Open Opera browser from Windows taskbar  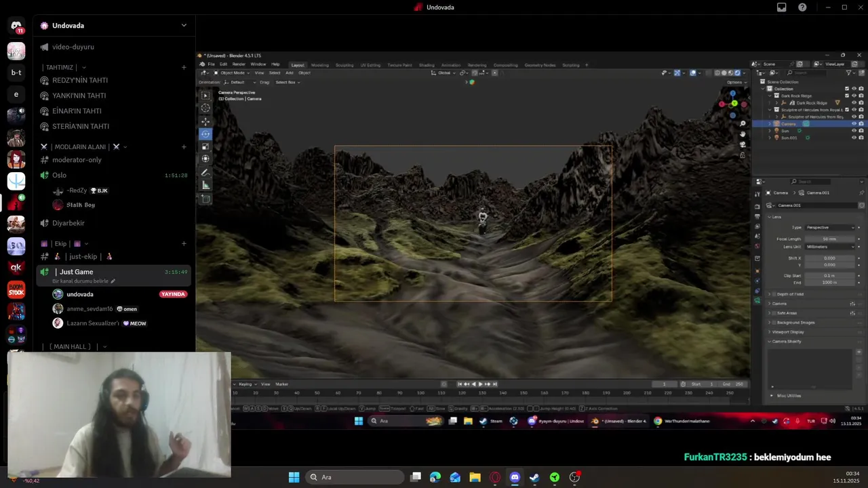tap(495, 477)
